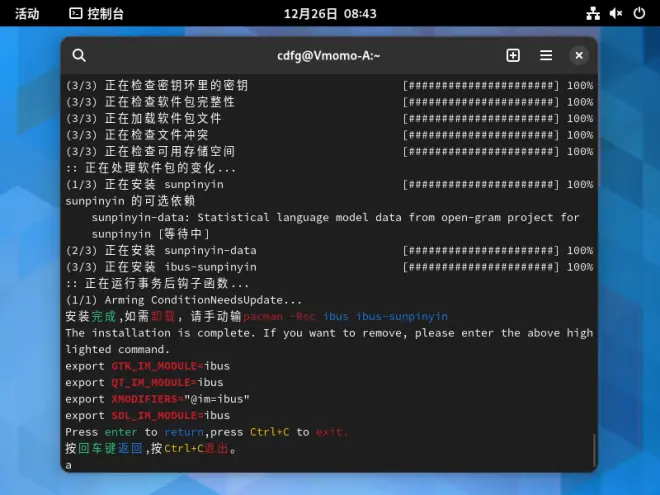Click the window title cdfg@Vmomo-A:~
Image resolution: width=660 pixels, height=495 pixels.
coord(328,56)
